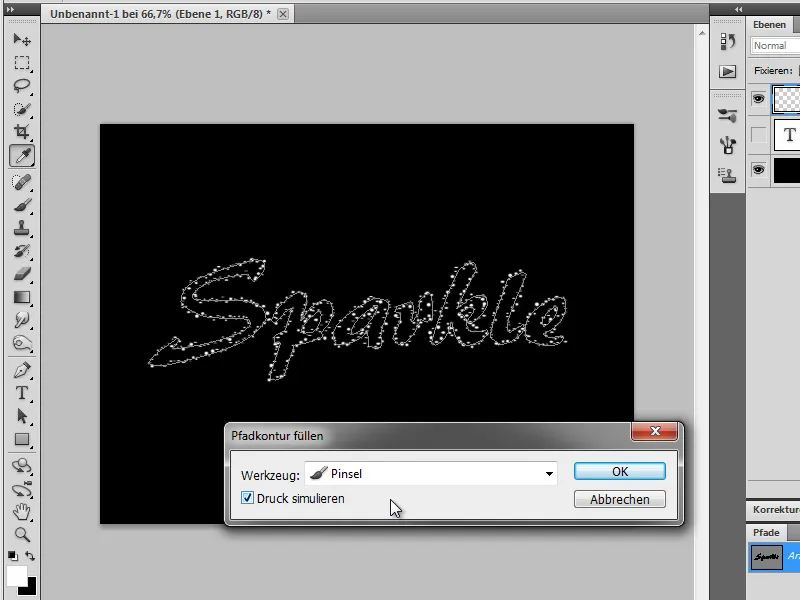Select the Eraser tool
The height and width of the screenshot is (600, 800).
pos(22,274)
